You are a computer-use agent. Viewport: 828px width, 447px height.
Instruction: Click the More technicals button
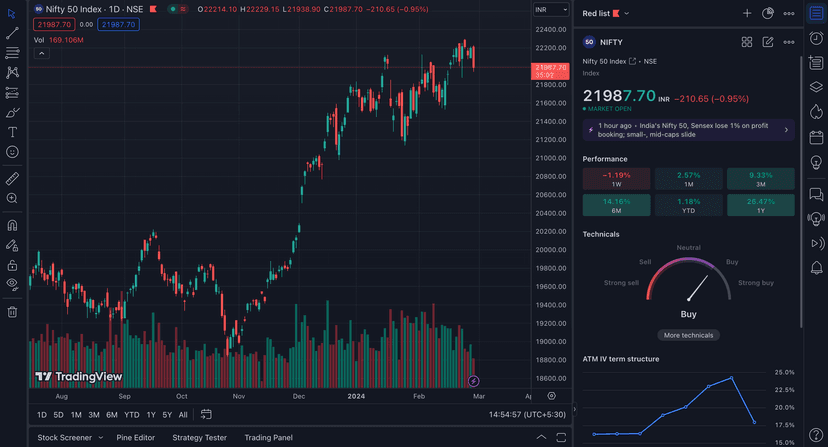pos(688,335)
